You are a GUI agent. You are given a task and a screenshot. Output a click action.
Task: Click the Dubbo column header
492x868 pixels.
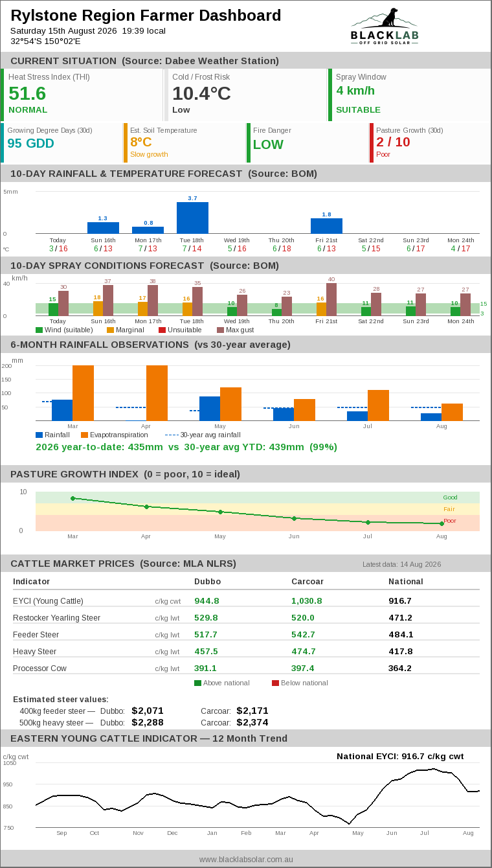tap(207, 582)
